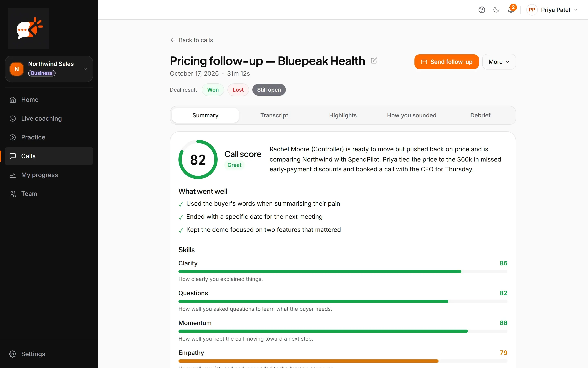Expand the Northwind Sales workspace switcher chevron
This screenshot has height=368, width=588.
pyautogui.click(x=85, y=69)
